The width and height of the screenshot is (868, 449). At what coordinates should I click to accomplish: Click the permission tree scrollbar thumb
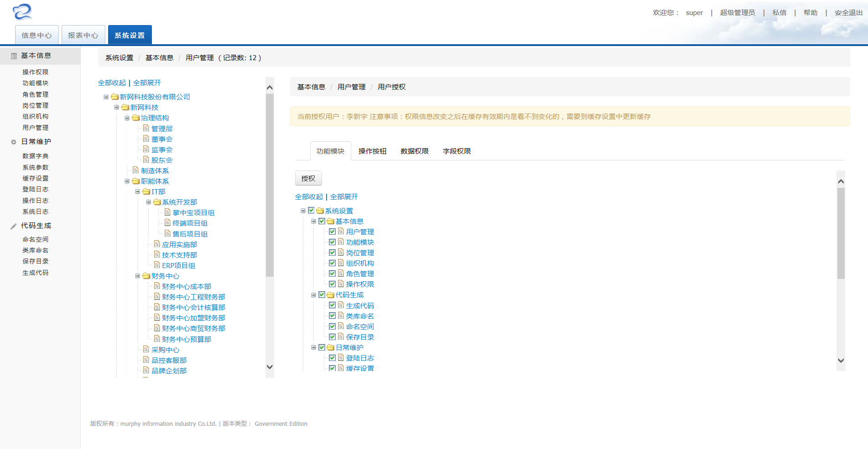point(841,233)
